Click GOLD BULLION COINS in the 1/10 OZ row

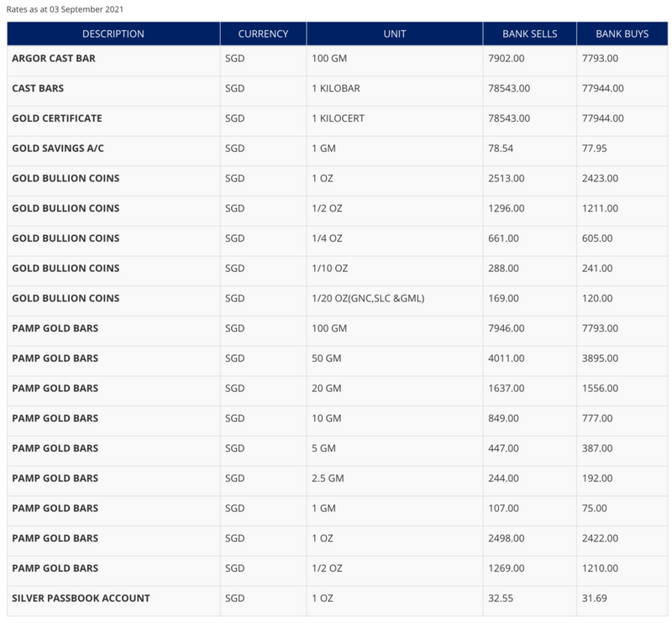[66, 268]
